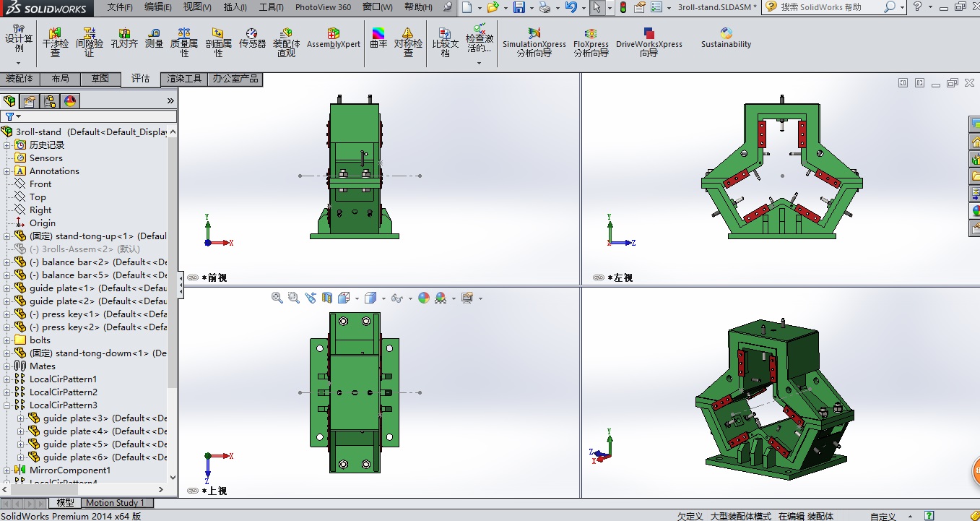This screenshot has height=521, width=980.
Task: Save the assembly with Save icon
Action: [519, 7]
